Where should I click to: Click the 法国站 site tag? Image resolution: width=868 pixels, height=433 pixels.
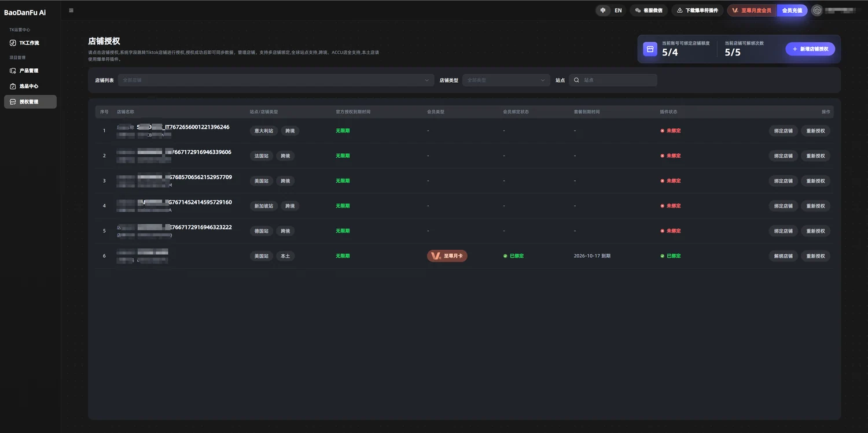click(262, 156)
